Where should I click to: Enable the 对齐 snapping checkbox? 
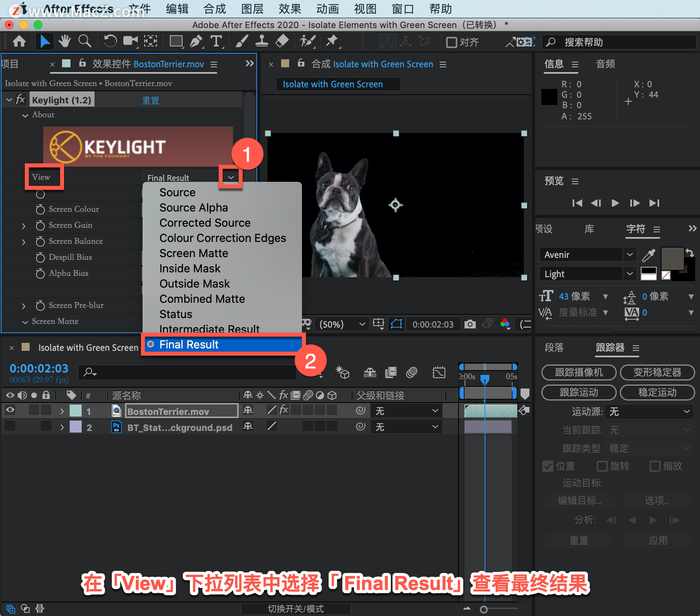(x=452, y=42)
